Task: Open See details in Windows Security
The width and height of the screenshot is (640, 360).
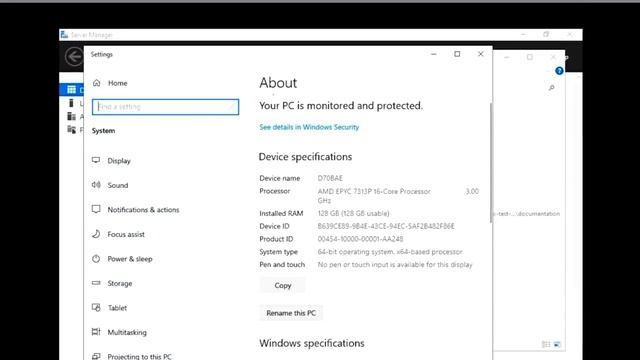Action: (x=309, y=127)
